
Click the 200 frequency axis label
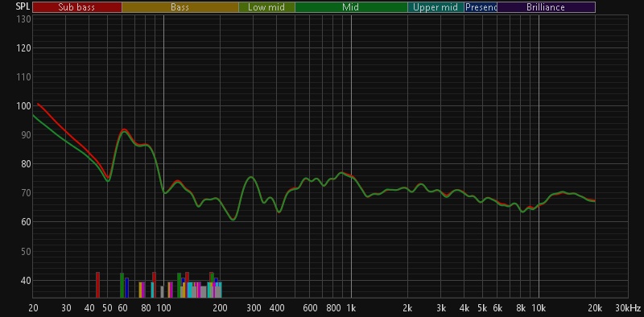[220, 308]
